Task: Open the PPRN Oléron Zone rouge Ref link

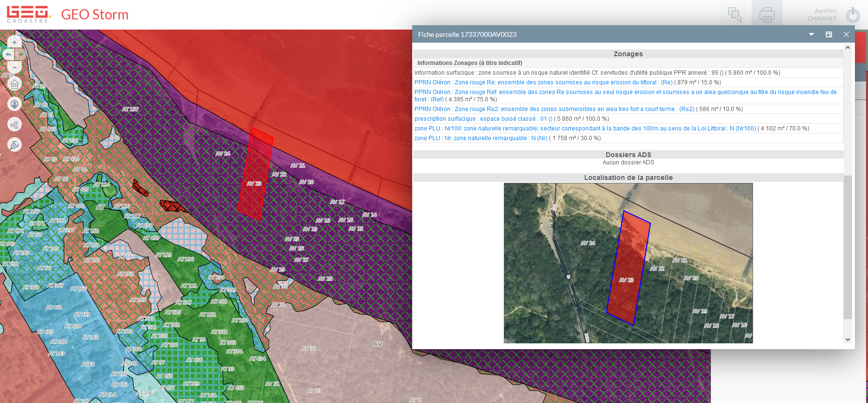Action: (626, 96)
